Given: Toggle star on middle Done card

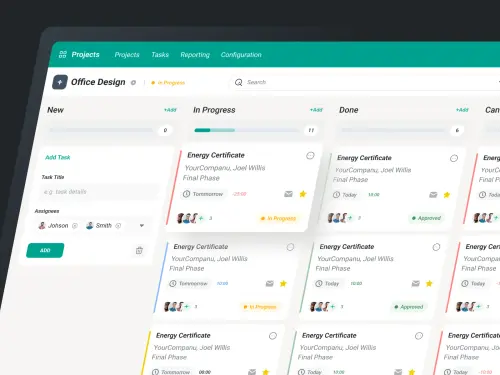Looking at the screenshot, I should [x=429, y=283].
